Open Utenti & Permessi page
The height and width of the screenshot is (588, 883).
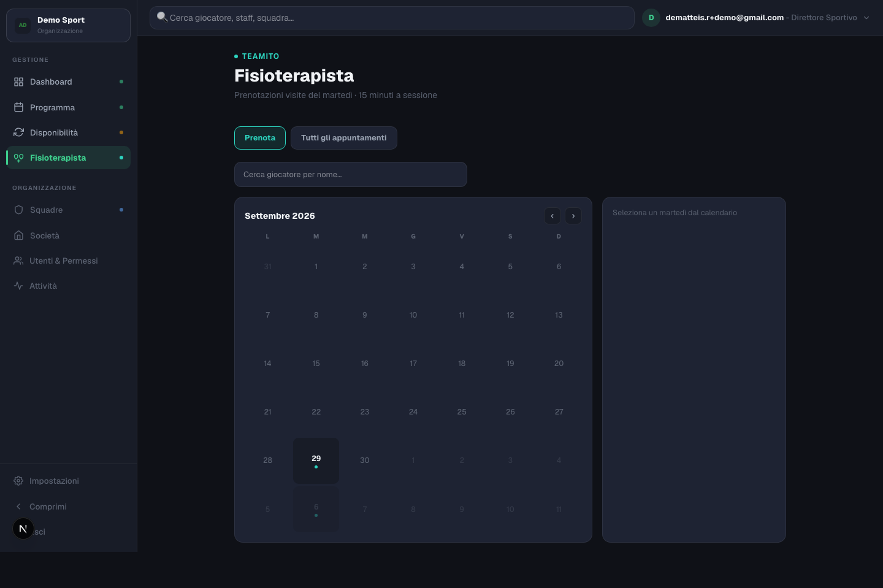pos(68,261)
